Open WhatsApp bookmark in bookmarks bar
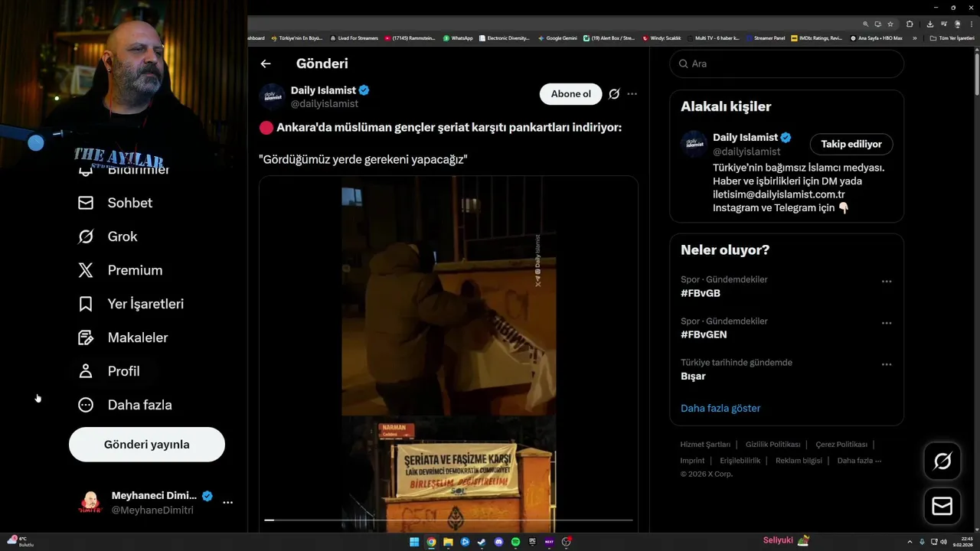The width and height of the screenshot is (980, 551). point(458,38)
